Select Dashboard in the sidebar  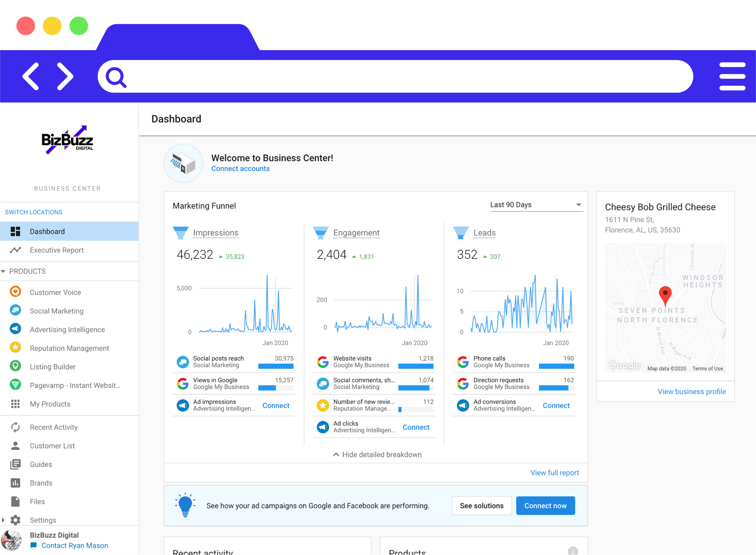click(69, 231)
